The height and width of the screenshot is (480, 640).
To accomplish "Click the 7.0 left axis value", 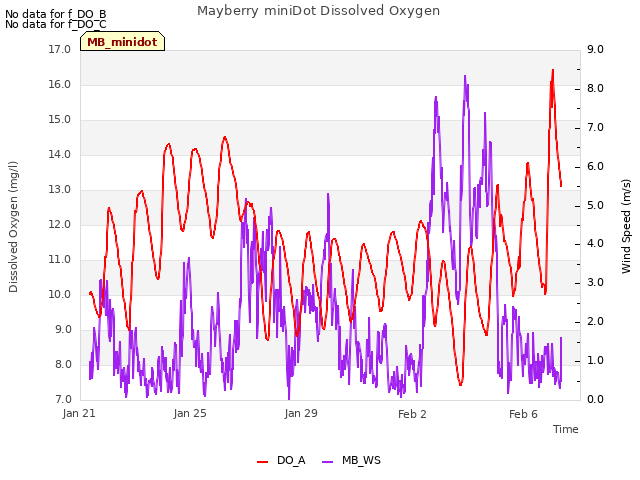I will pyautogui.click(x=62, y=400).
